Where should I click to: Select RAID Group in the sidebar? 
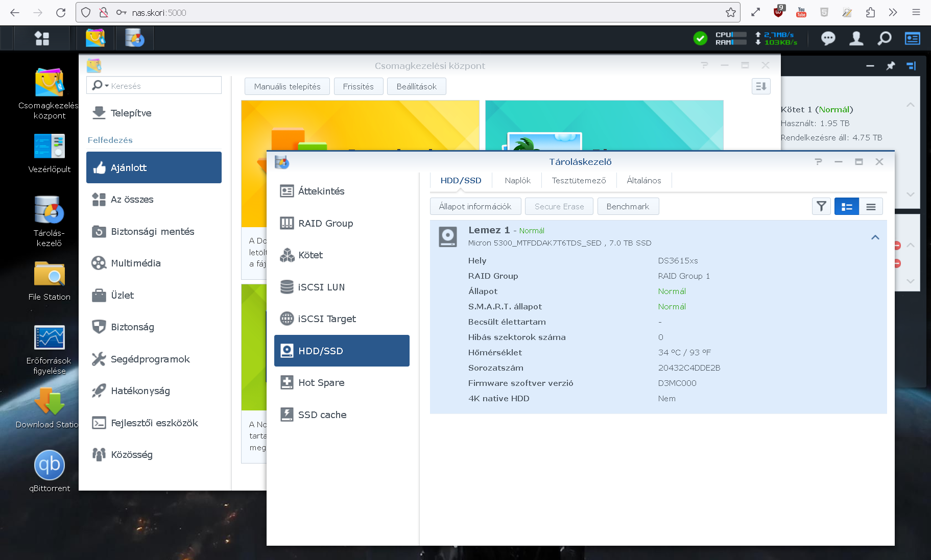pos(325,223)
